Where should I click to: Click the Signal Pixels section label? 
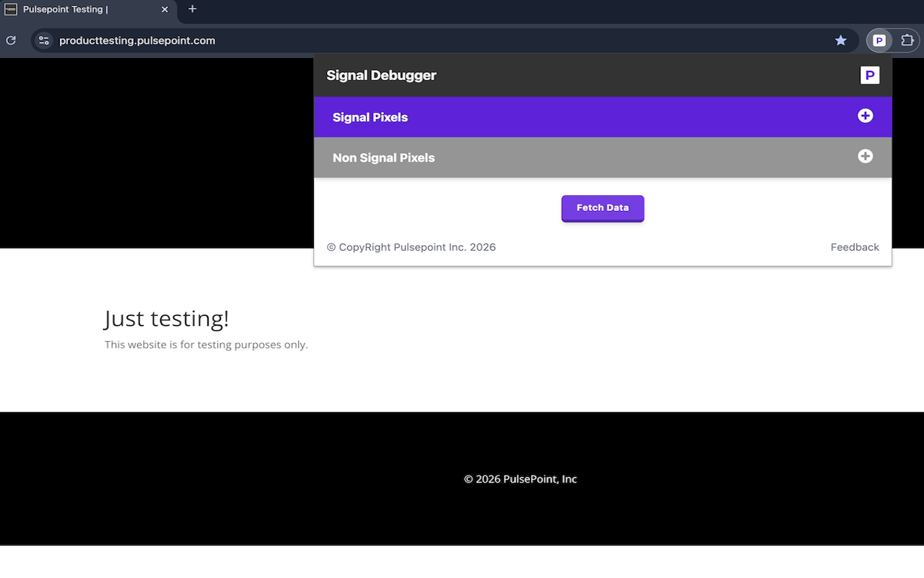[370, 117]
